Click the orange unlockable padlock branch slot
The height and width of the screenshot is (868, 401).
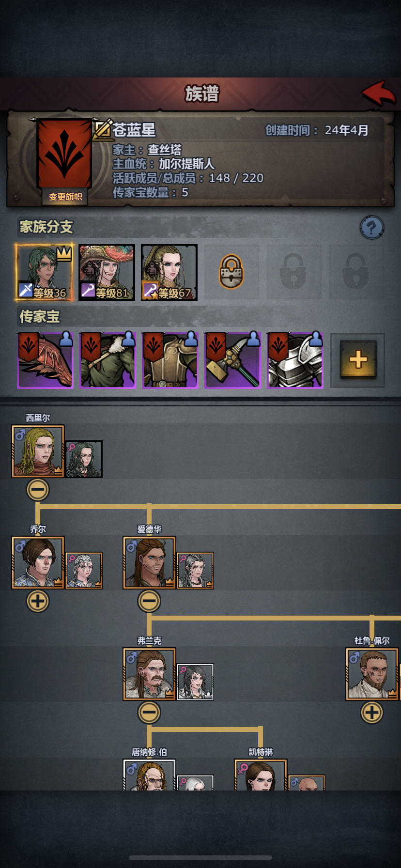coord(231,272)
